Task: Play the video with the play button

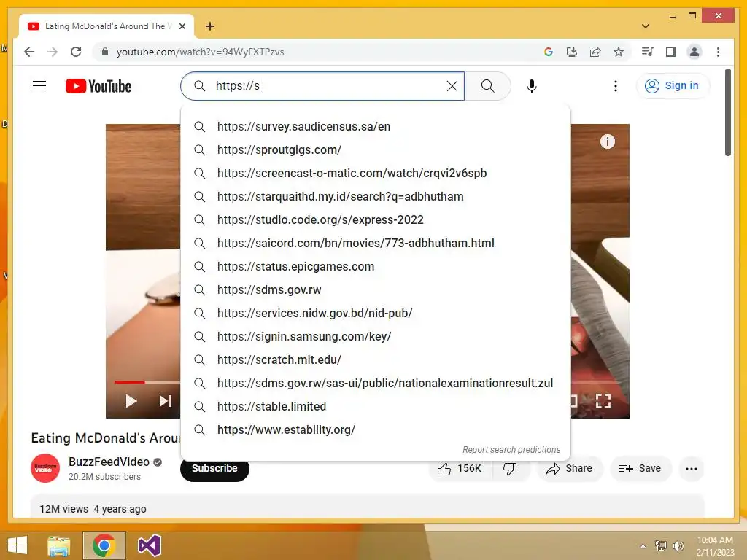Action: pyautogui.click(x=131, y=402)
